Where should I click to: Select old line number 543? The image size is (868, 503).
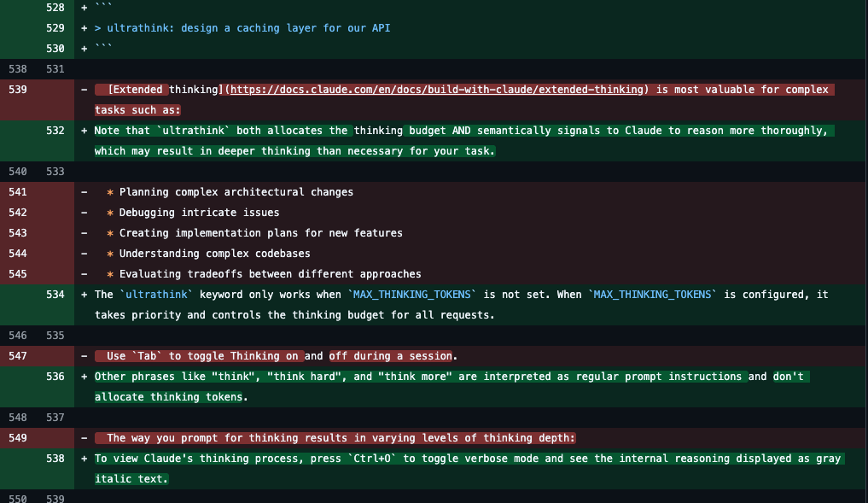click(18, 233)
